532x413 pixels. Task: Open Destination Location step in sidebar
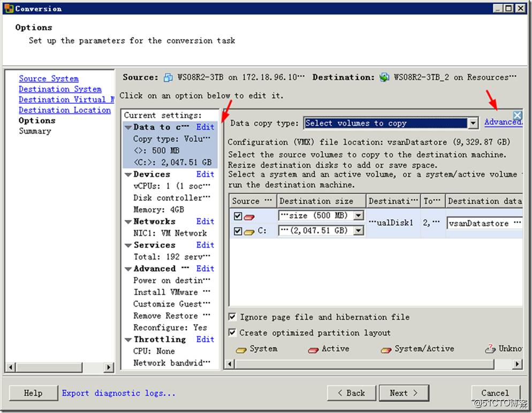click(x=65, y=110)
